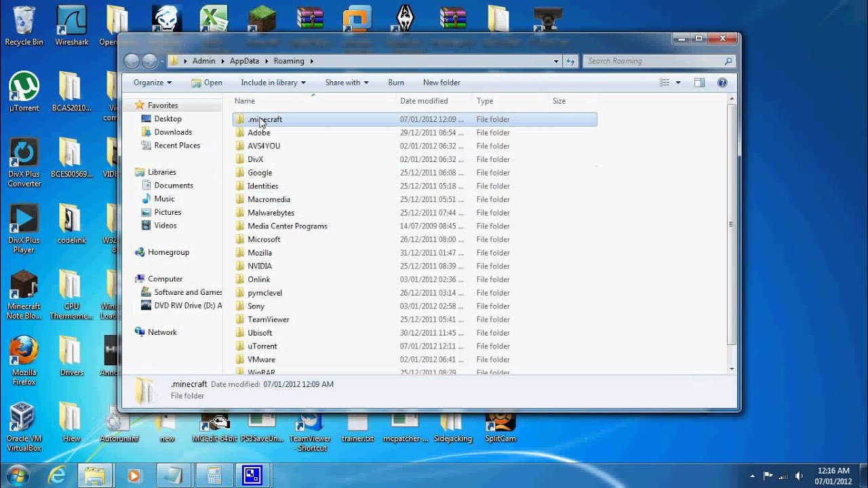The image size is (868, 488).
Task: Open Desktop in Favorites
Action: click(167, 119)
